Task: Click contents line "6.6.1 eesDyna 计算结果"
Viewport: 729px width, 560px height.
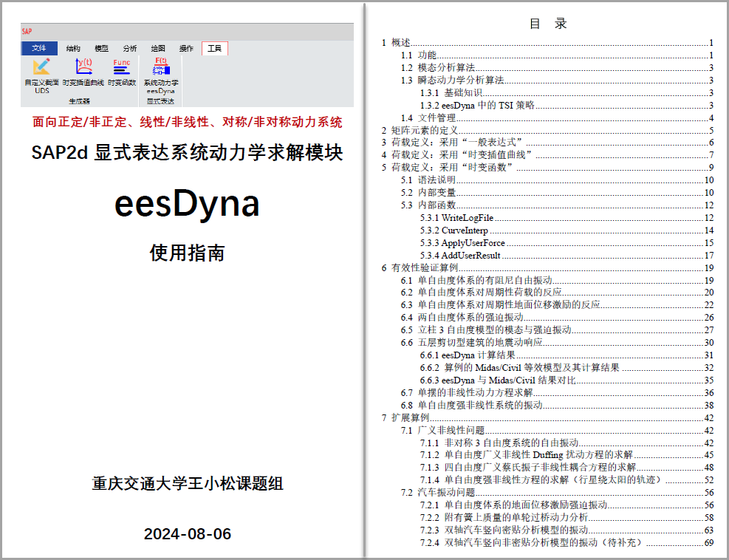Action: (x=567, y=355)
